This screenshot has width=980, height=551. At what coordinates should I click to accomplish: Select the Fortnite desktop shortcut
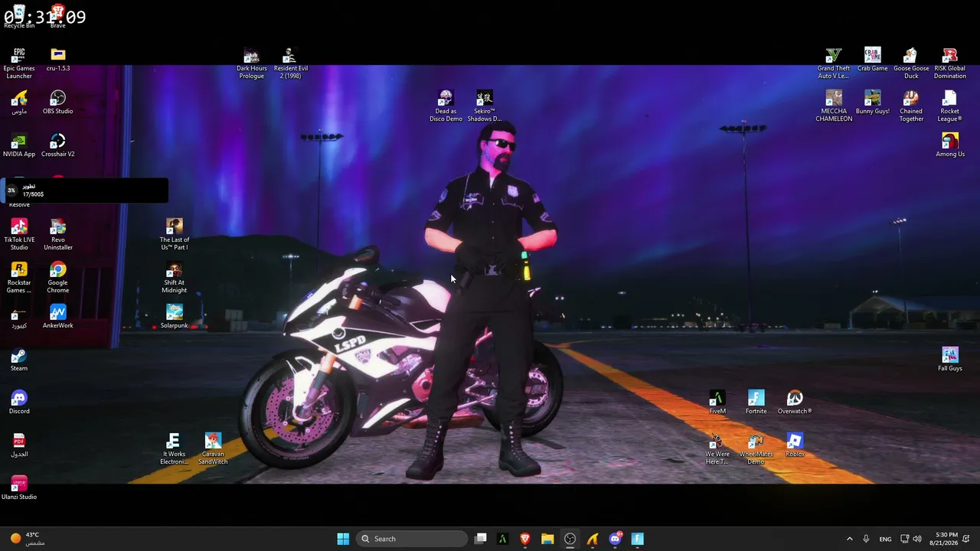[756, 402]
